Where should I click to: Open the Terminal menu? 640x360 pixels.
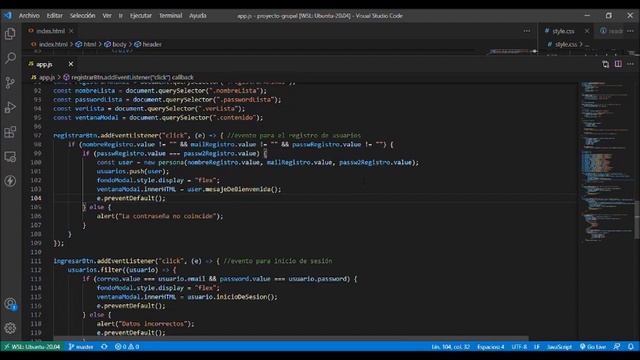point(171,16)
